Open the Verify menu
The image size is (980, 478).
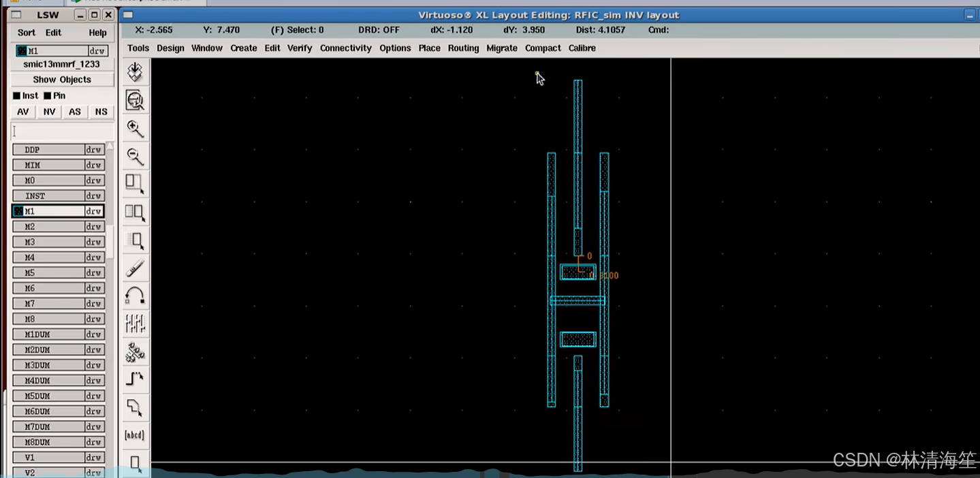point(300,48)
